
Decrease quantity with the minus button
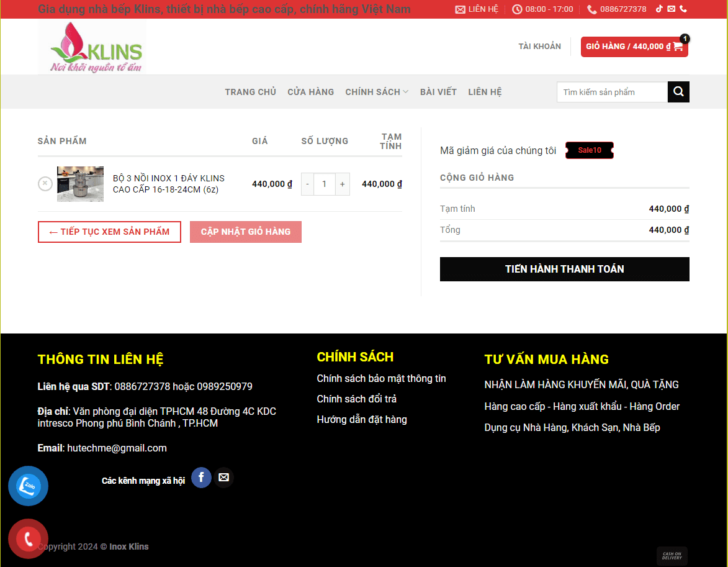(x=307, y=184)
